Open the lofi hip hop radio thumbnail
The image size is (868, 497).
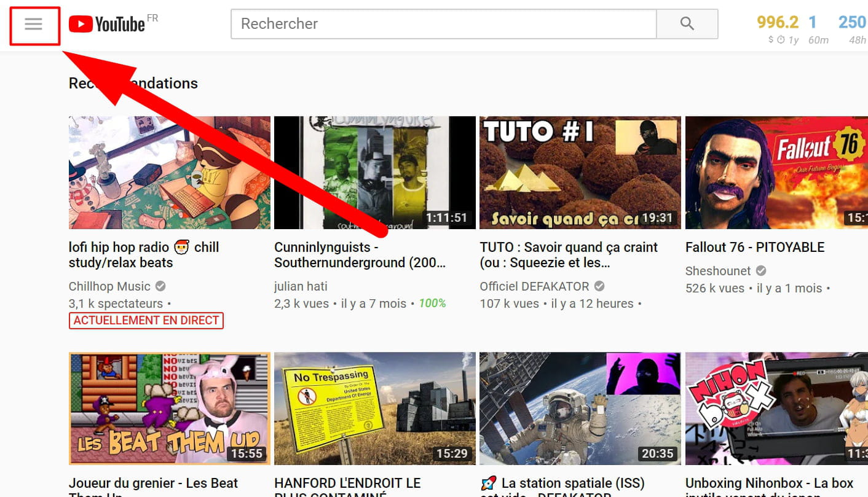tap(170, 173)
